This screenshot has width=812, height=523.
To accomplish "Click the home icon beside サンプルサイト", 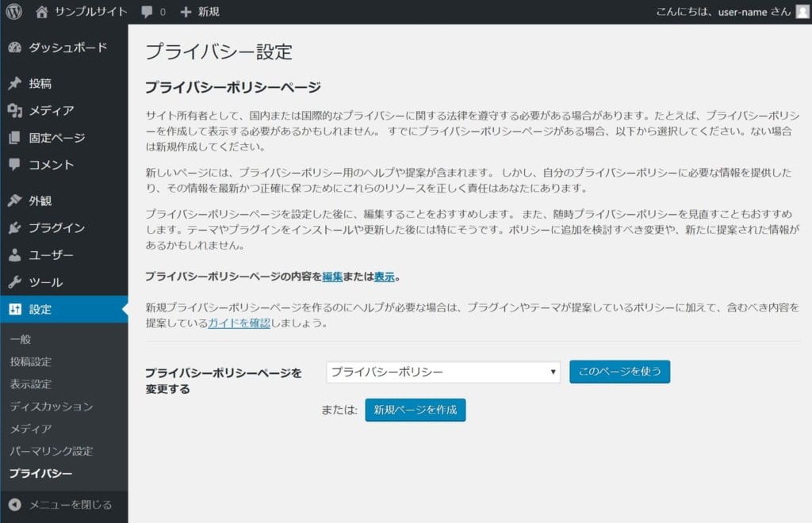I will [42, 12].
